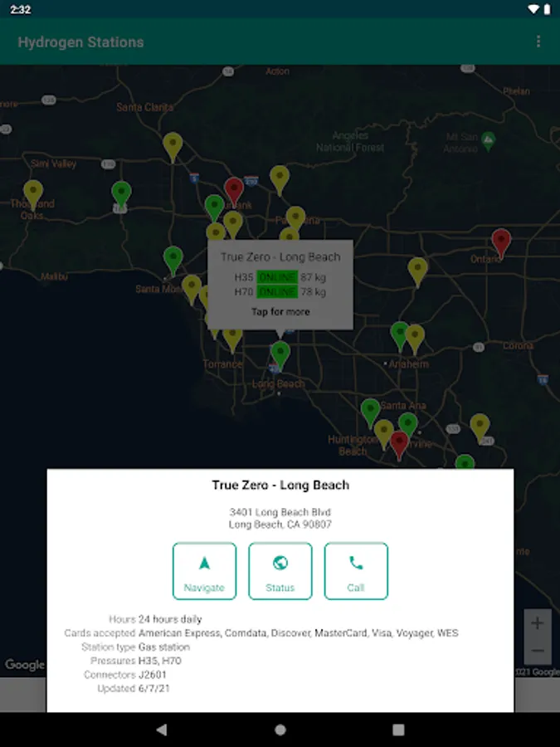The width and height of the screenshot is (560, 747).
Task: Zoom out the map with minus button
Action: tap(537, 650)
